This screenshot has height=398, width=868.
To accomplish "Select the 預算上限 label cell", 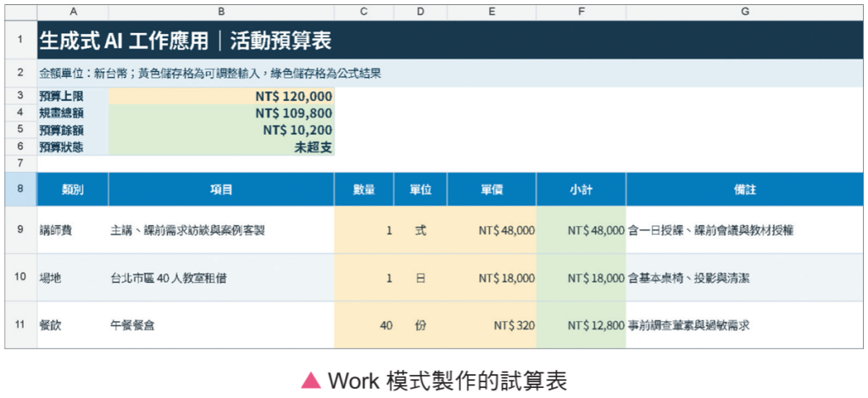I will point(73,97).
